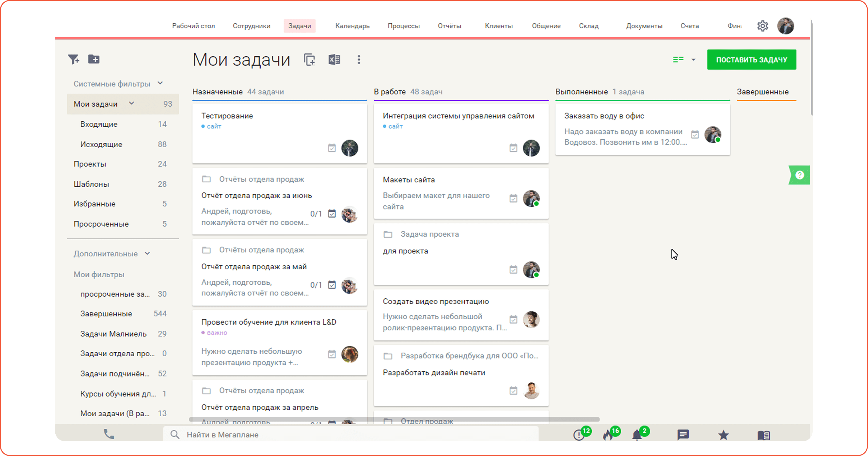The image size is (868, 456).
Task: Open settings with the gear icon
Action: point(762,26)
